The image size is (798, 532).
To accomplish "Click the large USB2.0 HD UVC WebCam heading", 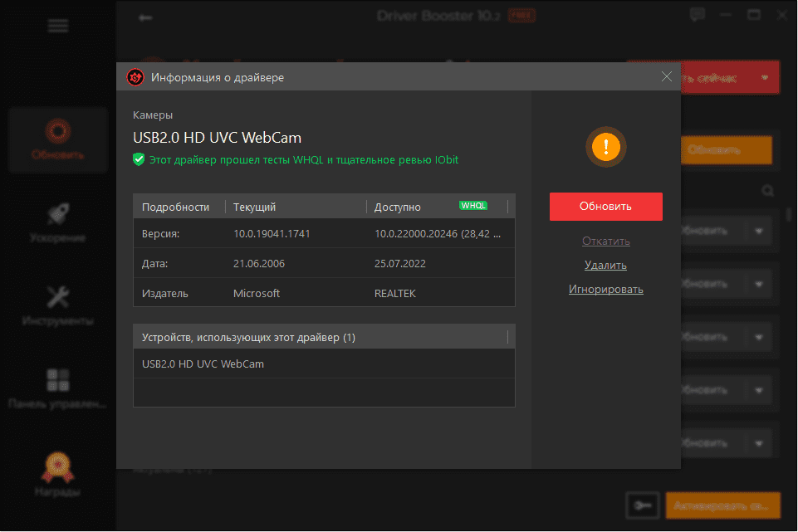I will 218,138.
